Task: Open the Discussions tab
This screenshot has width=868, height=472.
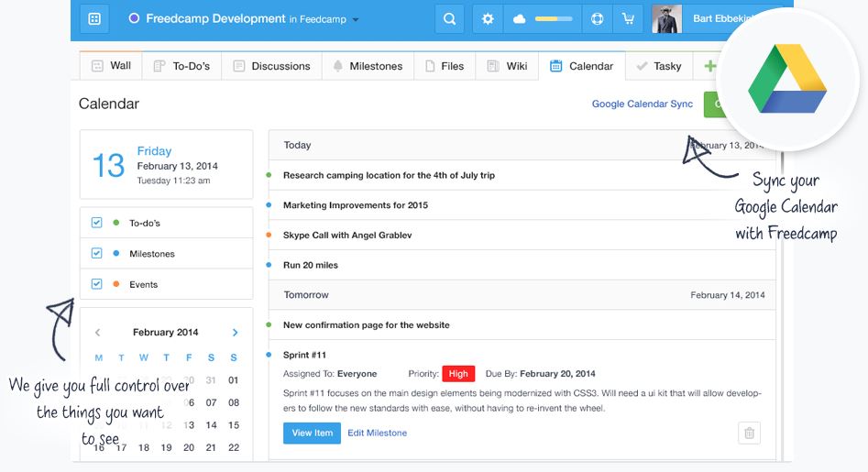Action: tap(272, 66)
